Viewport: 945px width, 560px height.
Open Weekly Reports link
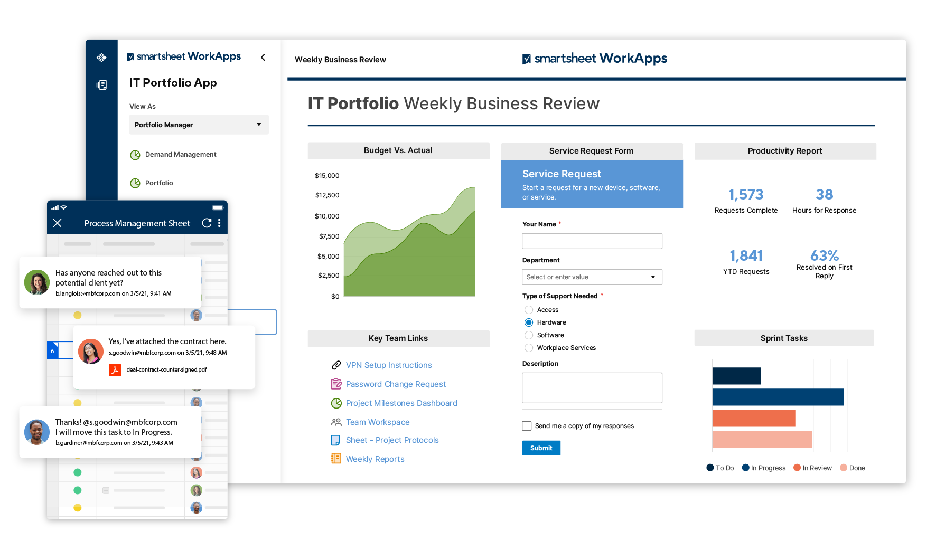pos(375,459)
